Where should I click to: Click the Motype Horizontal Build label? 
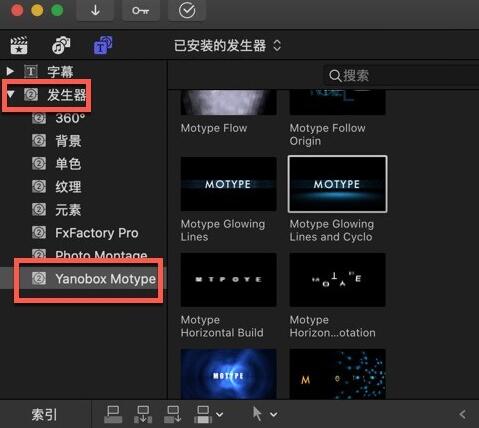pyautogui.click(x=222, y=326)
